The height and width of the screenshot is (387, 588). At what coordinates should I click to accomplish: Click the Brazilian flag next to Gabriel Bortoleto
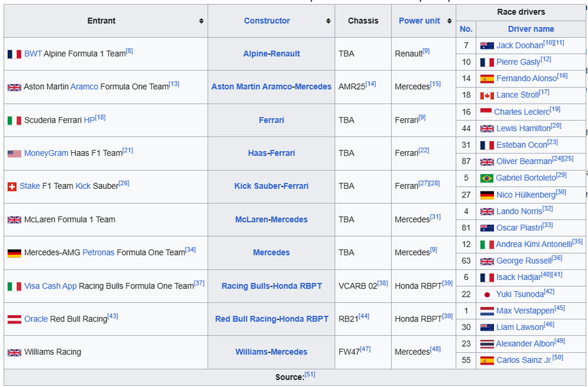(486, 178)
